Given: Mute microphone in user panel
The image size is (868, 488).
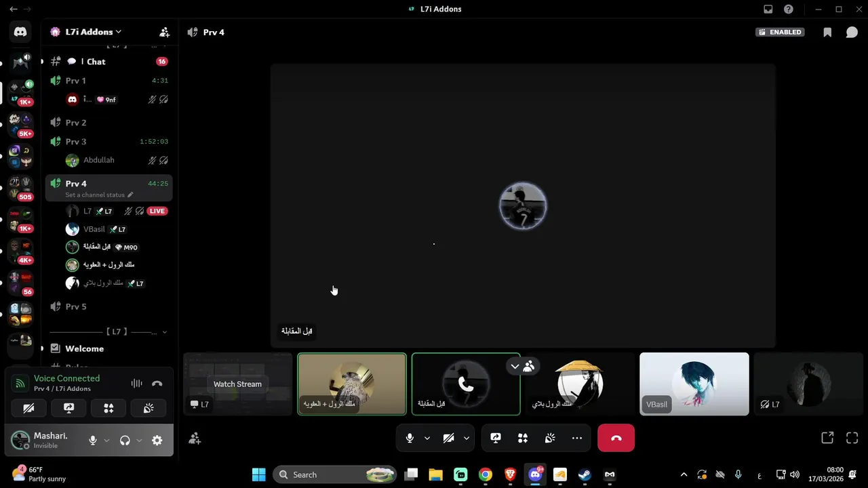Looking at the screenshot, I should tap(93, 441).
